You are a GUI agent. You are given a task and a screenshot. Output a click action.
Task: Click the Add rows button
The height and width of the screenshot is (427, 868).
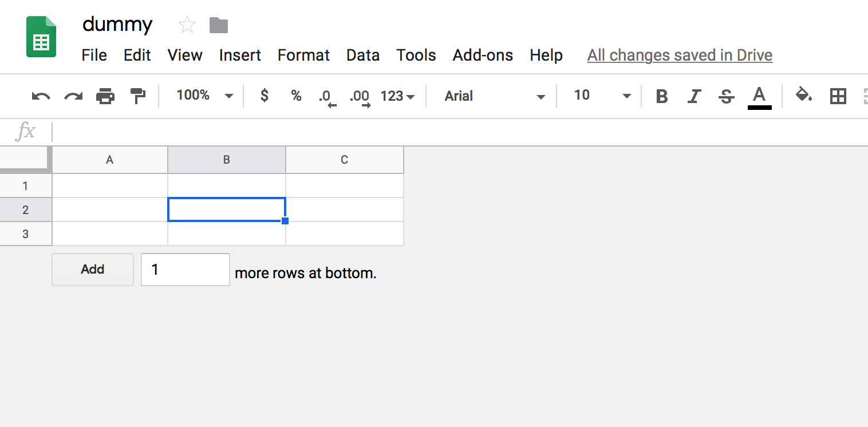92,269
